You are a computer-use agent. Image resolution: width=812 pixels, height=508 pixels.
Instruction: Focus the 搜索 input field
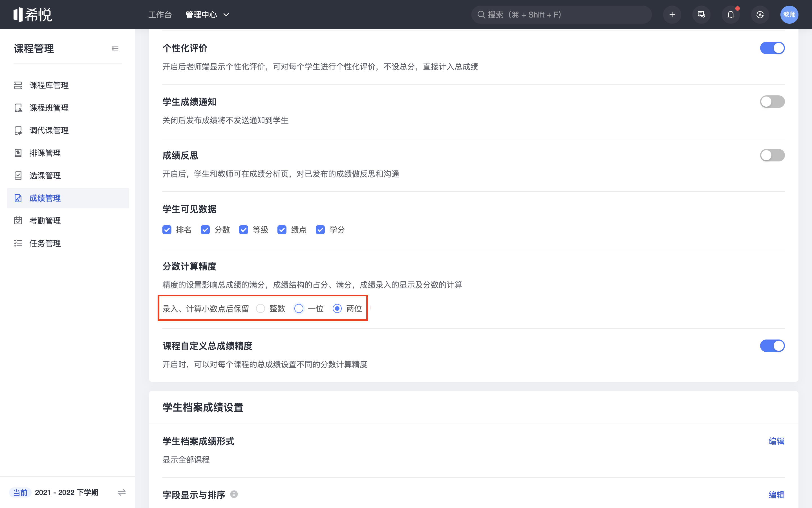coord(561,14)
